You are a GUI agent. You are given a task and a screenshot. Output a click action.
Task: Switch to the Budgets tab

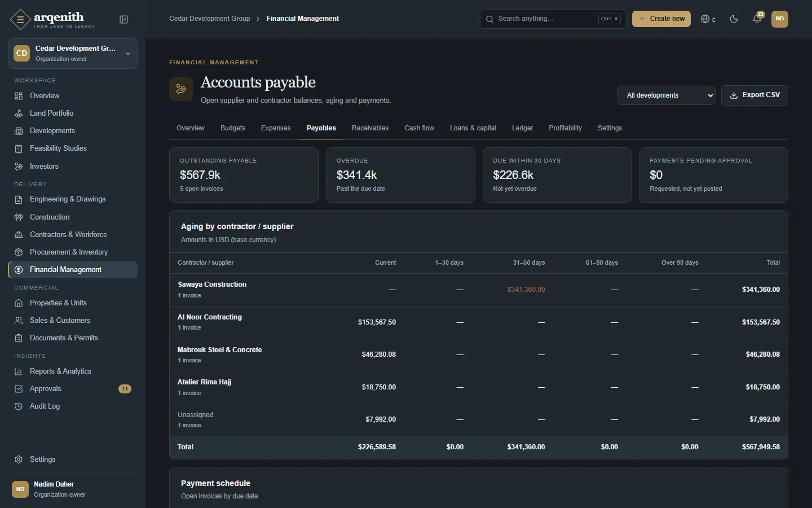click(233, 128)
